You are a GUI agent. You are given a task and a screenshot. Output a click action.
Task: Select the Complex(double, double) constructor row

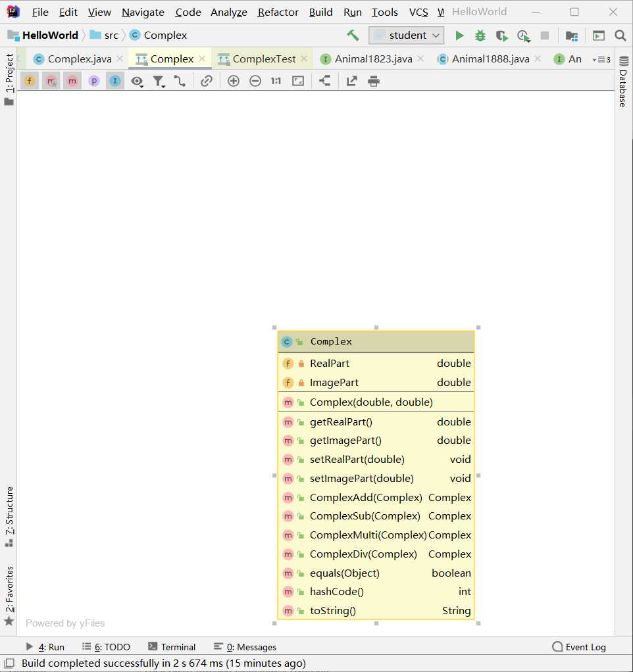point(376,402)
